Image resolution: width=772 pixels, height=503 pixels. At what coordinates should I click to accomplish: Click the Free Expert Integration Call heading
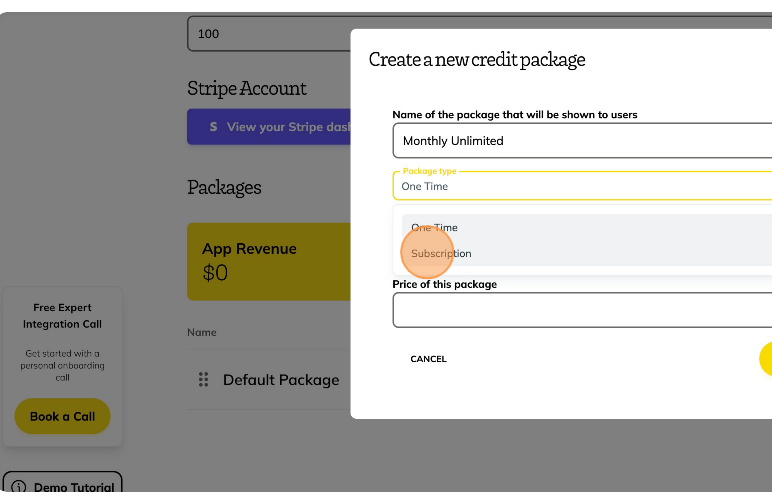coord(63,315)
